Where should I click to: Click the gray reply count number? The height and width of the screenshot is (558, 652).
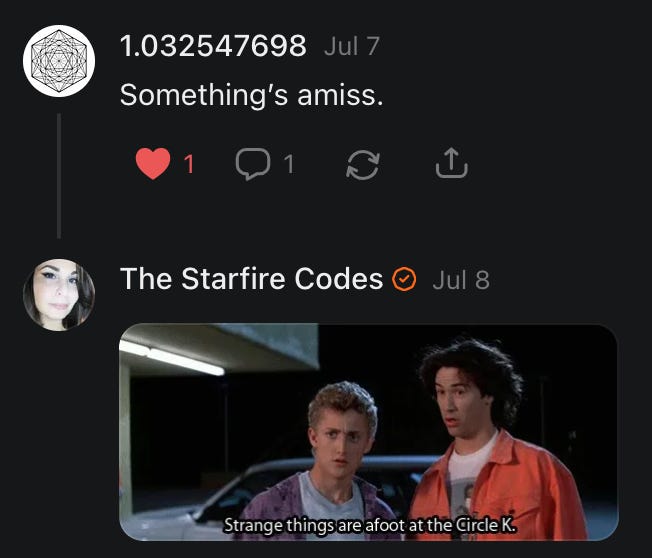click(x=289, y=164)
